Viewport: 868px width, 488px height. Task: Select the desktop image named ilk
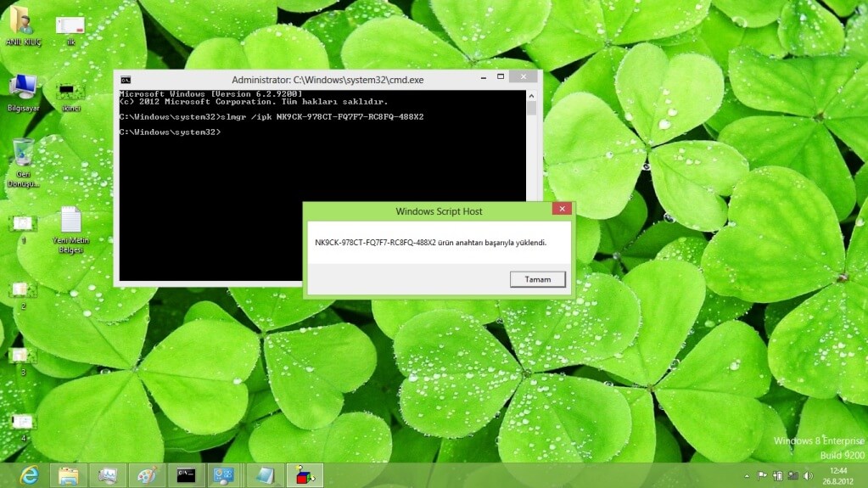(x=70, y=25)
